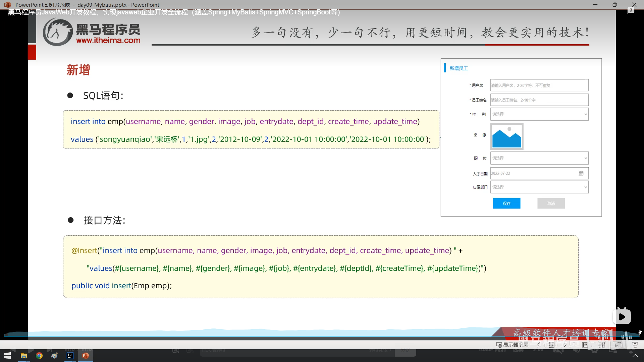Screen dimensions: 644x362
Task: Close the PowerPoint slideshow window
Action: (x=634, y=5)
